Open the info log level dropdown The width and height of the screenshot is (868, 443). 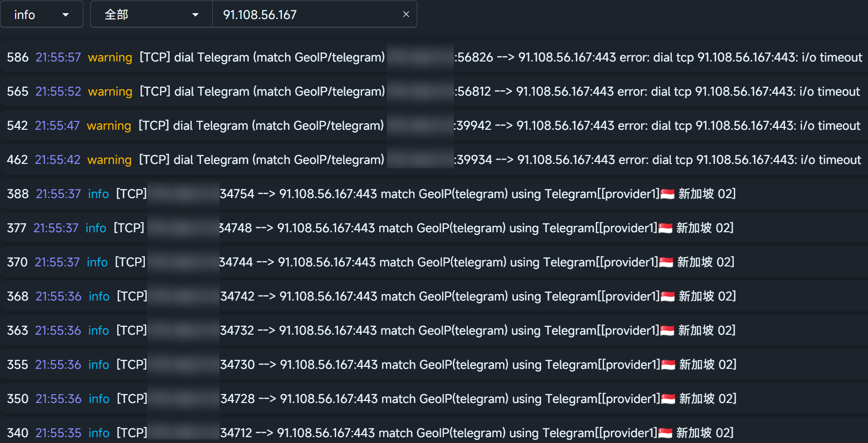(41, 15)
